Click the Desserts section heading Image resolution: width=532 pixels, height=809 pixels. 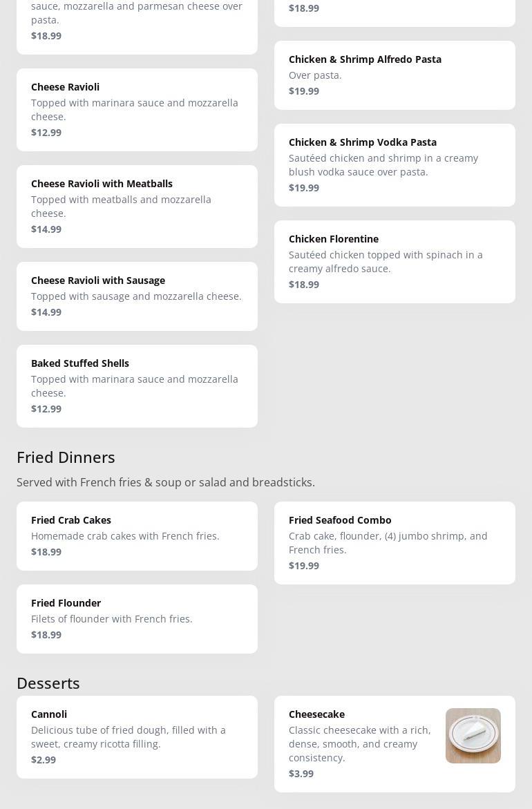pyautogui.click(x=48, y=683)
